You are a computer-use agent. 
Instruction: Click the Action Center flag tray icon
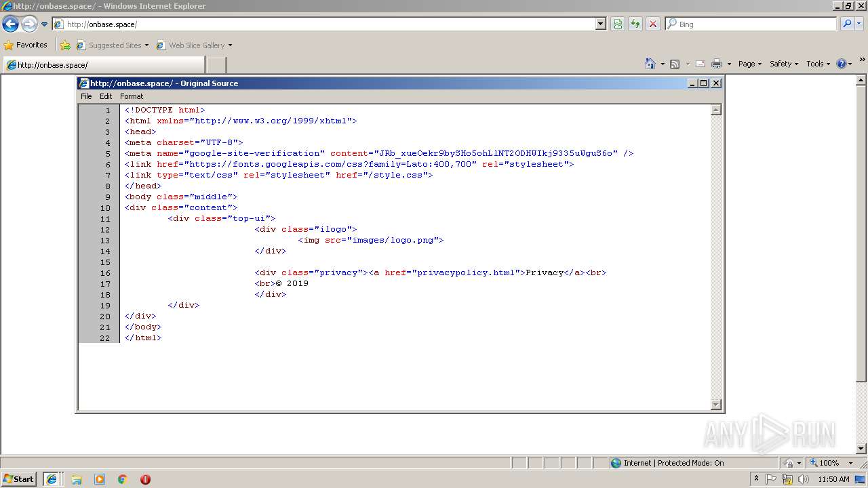[x=772, y=479]
